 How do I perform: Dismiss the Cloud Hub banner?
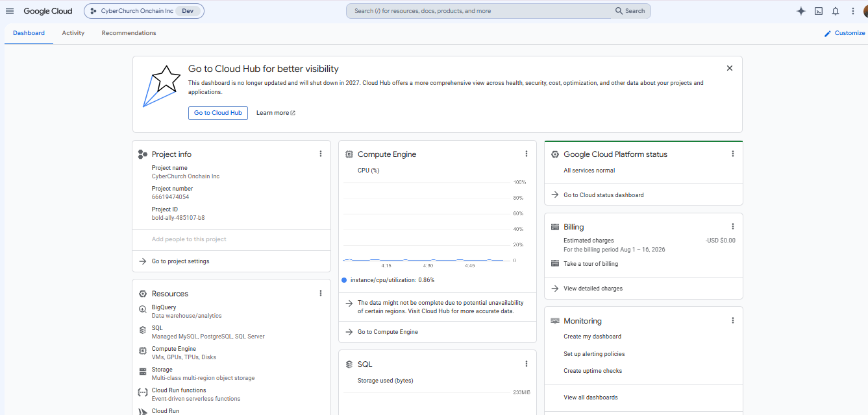(x=730, y=68)
